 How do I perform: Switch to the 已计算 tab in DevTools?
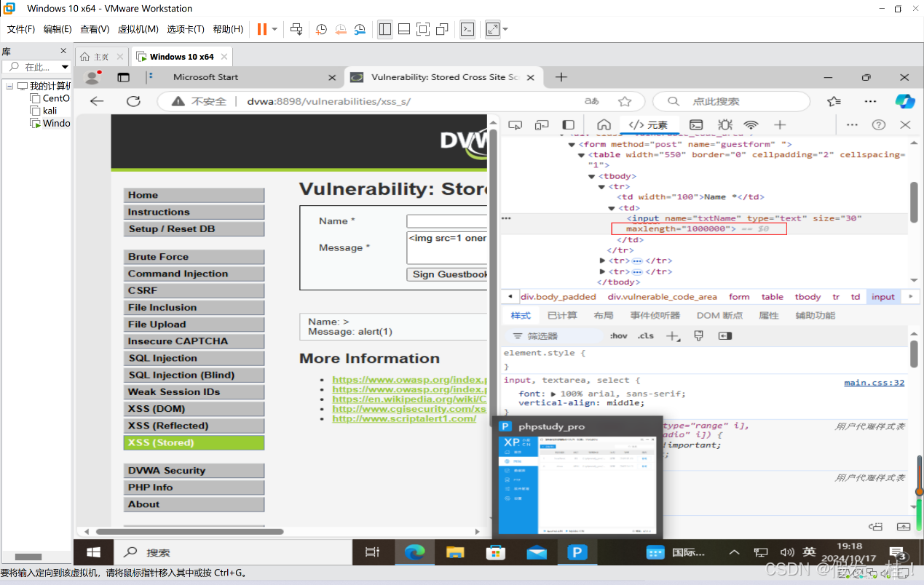[x=561, y=314]
